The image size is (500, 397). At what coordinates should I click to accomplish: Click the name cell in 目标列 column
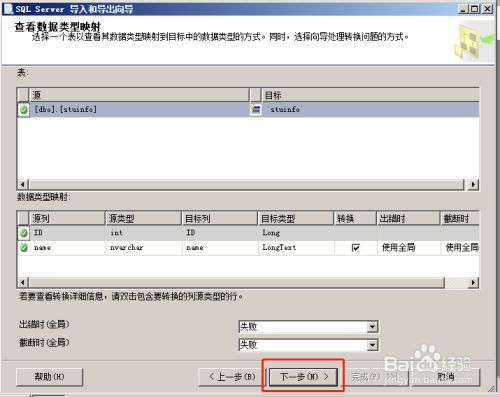220,248
